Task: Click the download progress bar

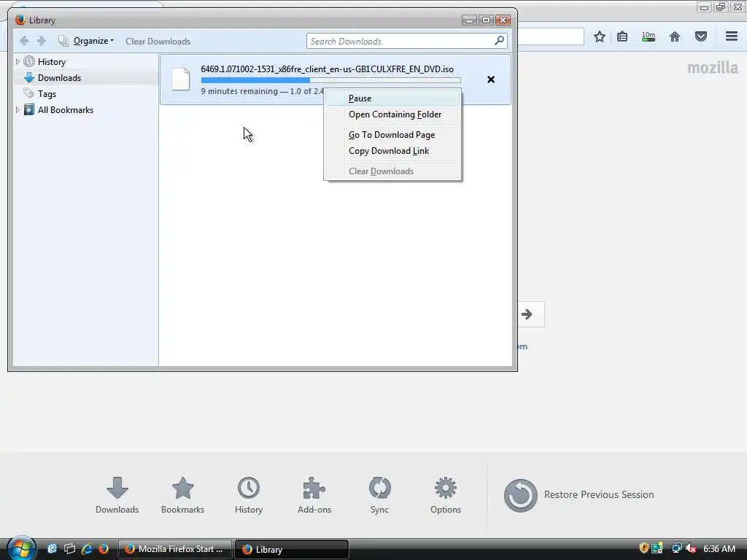Action: 330,80
